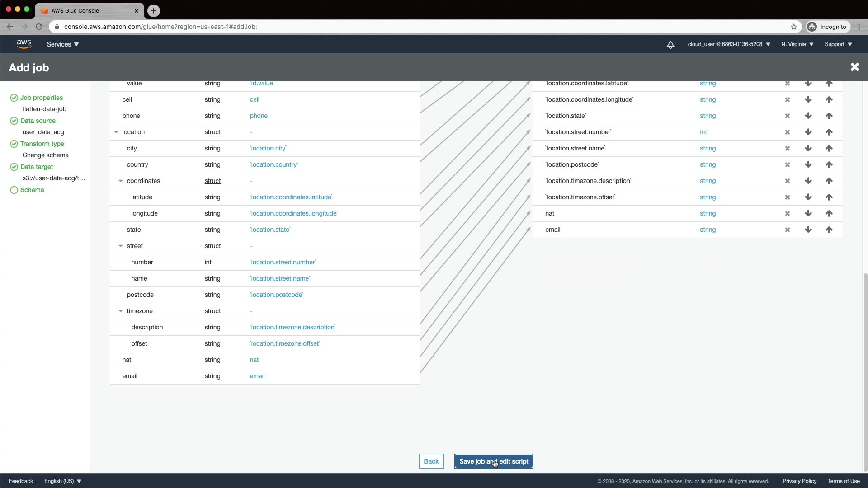Go to Job properties step

[x=41, y=98]
